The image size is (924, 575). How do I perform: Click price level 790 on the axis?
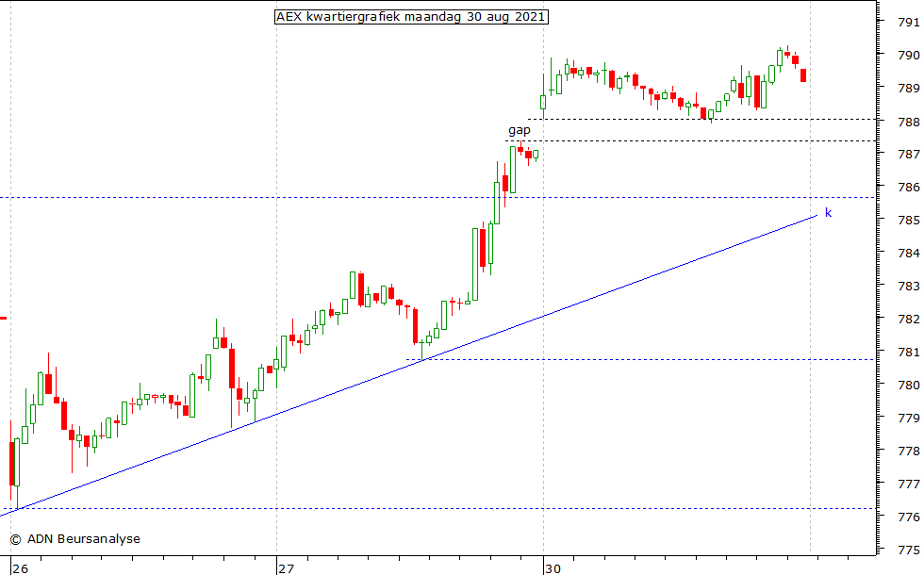(909, 56)
